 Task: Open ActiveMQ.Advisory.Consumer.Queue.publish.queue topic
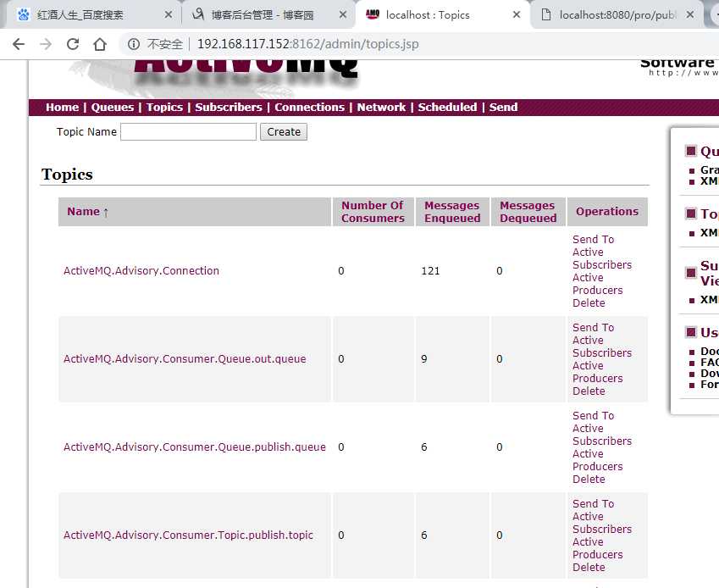[x=195, y=447]
